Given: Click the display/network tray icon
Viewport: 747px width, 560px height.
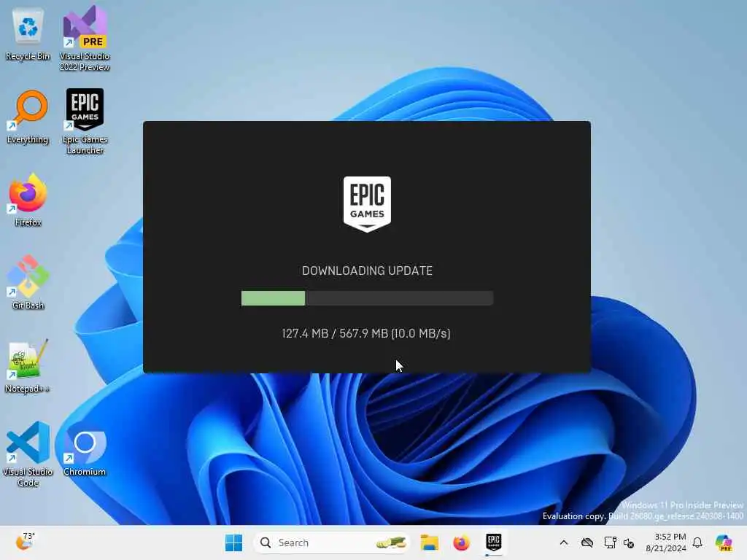Looking at the screenshot, I should 610,542.
